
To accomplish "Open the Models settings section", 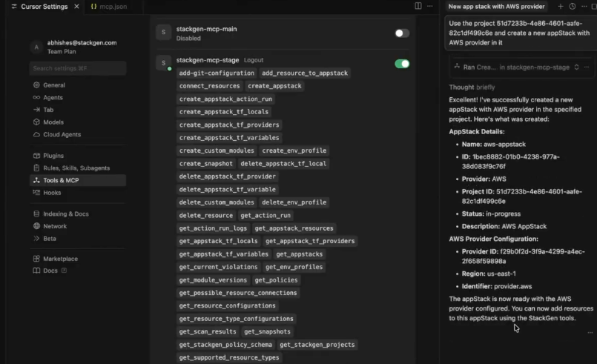I will 53,122.
